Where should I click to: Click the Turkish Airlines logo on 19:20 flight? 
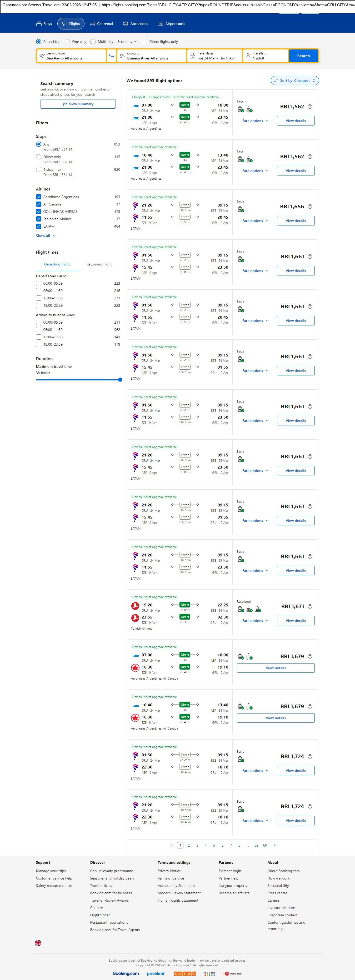click(x=135, y=605)
